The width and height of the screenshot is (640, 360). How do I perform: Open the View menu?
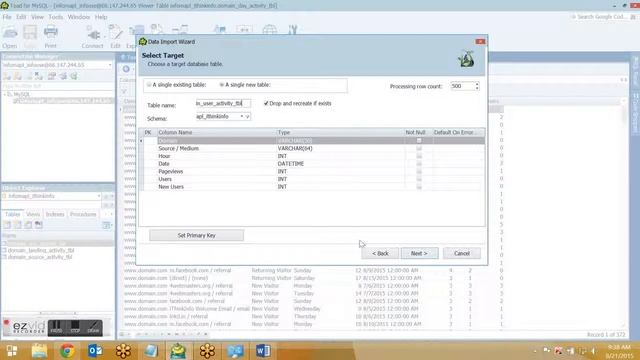pos(37,17)
